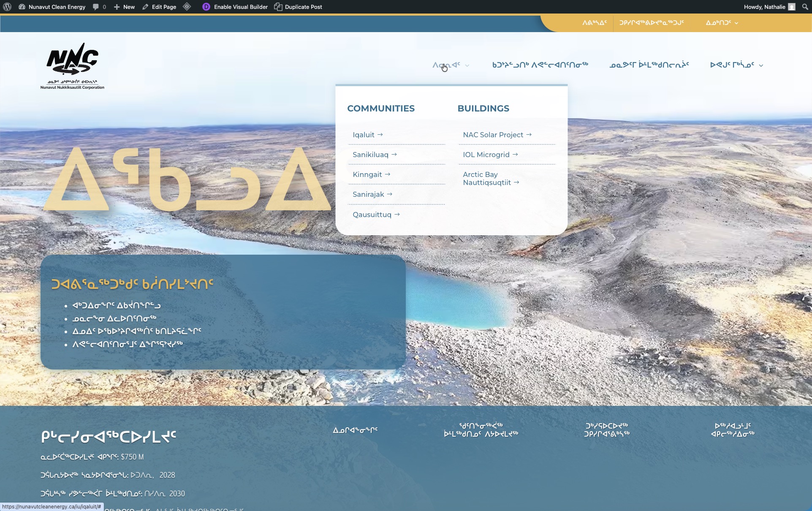Expand the first main navigation dropdown chevron

pos(467,65)
